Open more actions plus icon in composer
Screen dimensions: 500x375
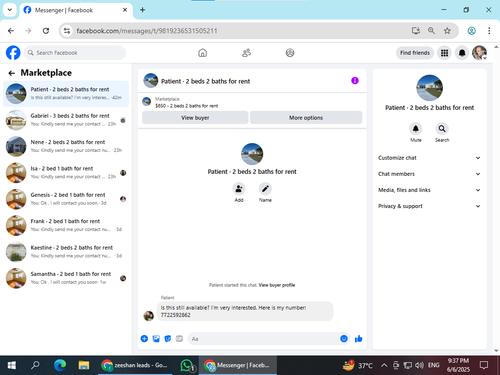tap(144, 339)
